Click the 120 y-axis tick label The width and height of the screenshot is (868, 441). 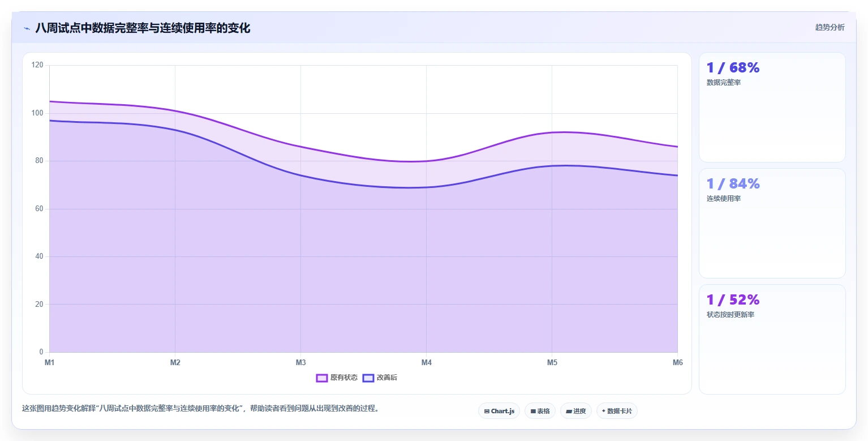tap(37, 65)
